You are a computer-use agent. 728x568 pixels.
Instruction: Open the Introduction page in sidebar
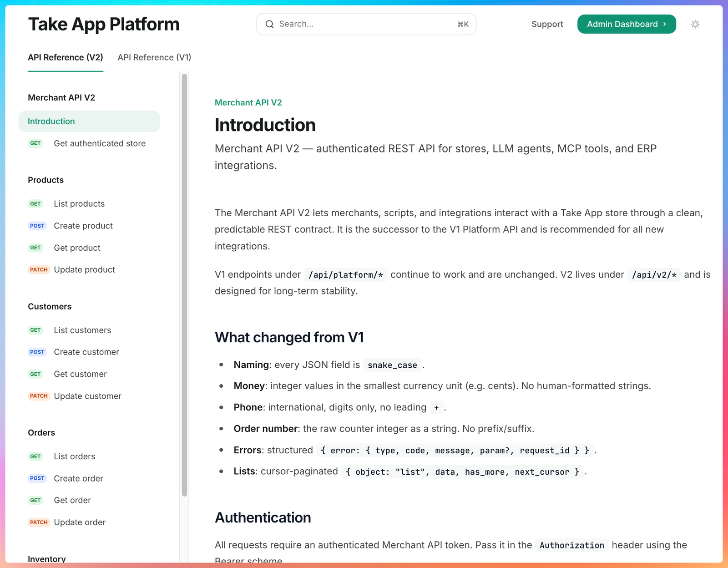click(89, 122)
